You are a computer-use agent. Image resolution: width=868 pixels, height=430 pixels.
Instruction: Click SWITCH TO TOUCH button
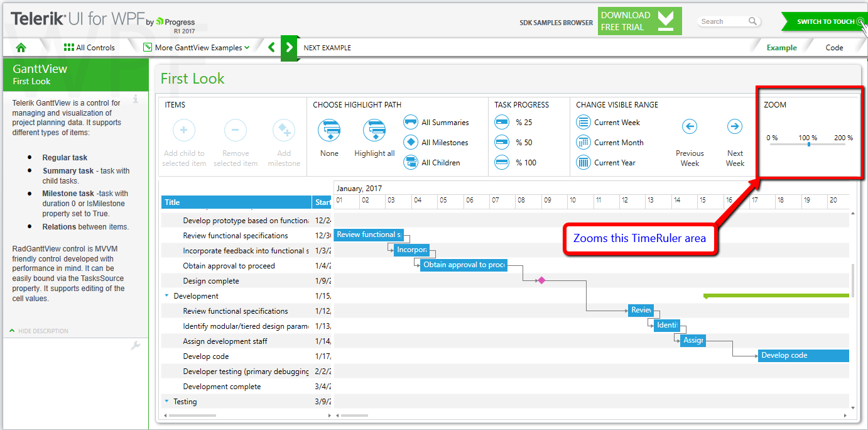(825, 21)
